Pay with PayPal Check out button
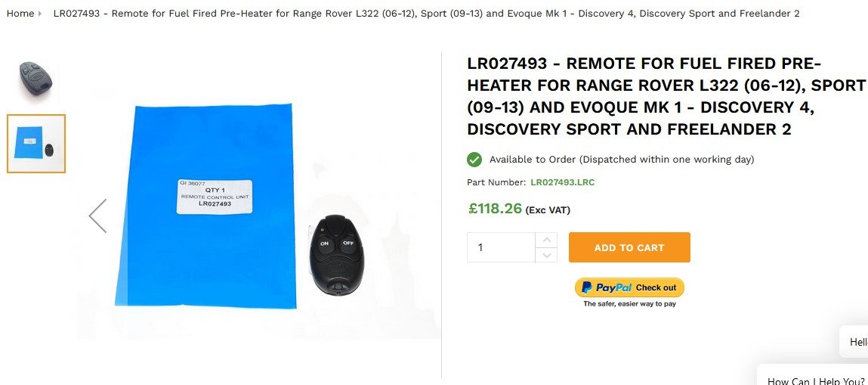 [x=629, y=287]
